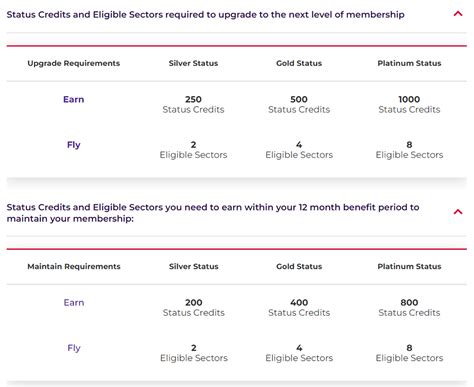Click the maintain your membership heading text
This screenshot has width=474, height=387.
(213, 213)
